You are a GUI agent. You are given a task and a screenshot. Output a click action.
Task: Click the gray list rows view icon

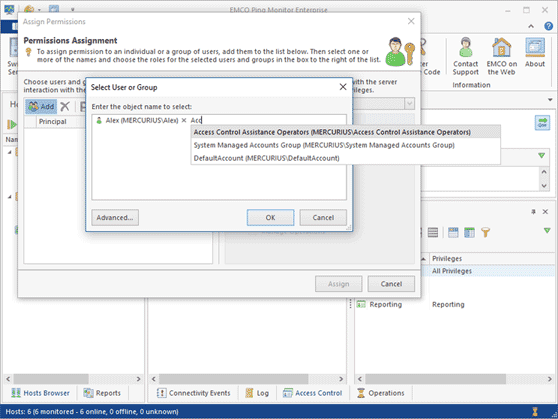(x=433, y=232)
